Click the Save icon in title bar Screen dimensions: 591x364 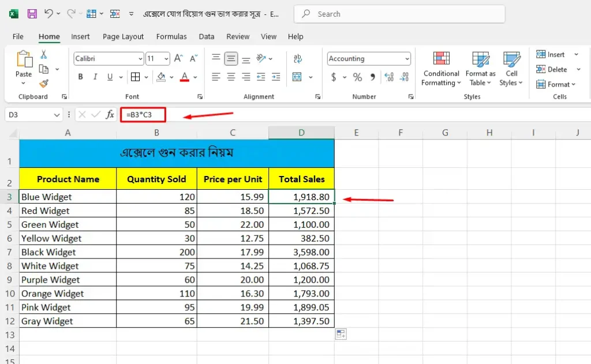tap(32, 14)
